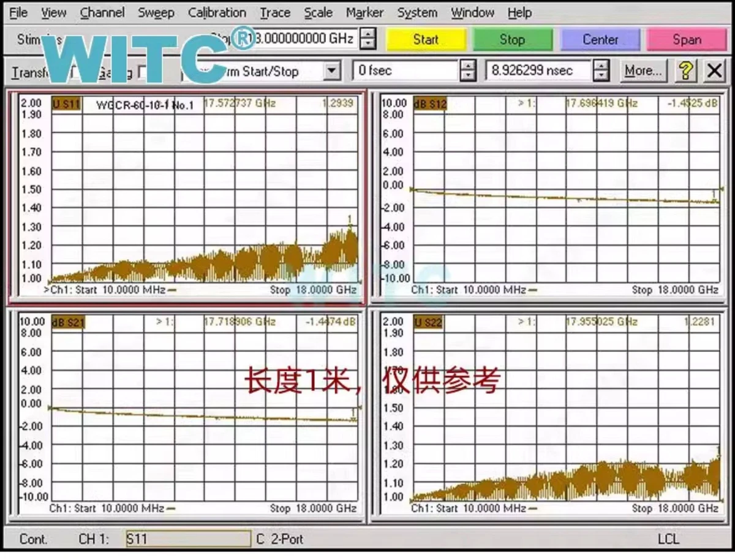
Task: Click the S11 field in the status bar
Action: (188, 539)
